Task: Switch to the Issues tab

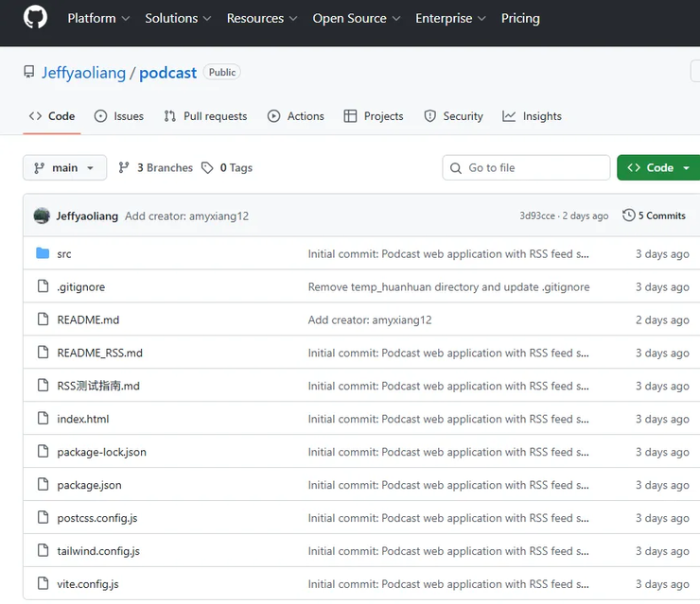Action: click(119, 116)
